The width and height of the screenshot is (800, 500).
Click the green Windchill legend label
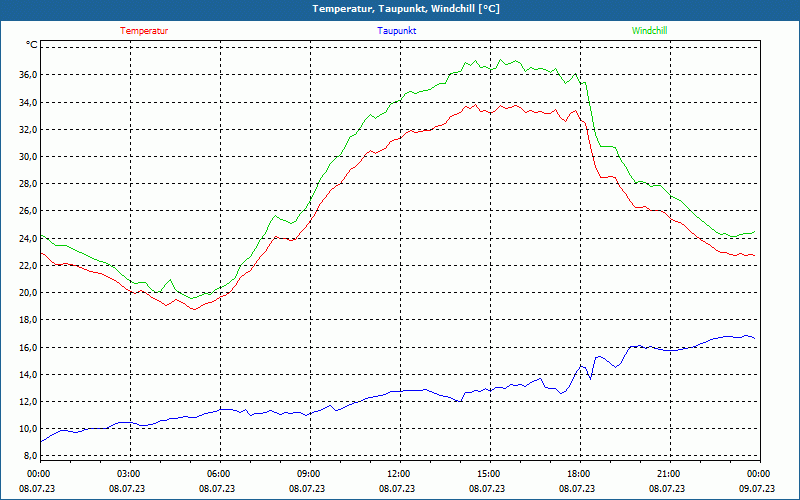tap(649, 31)
